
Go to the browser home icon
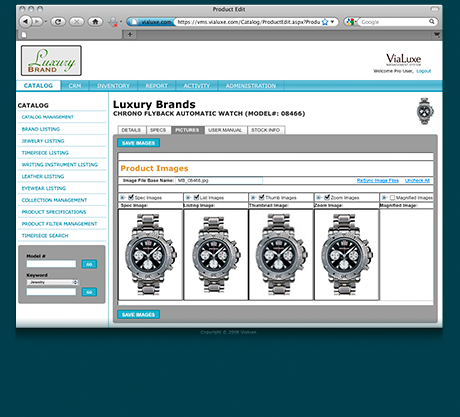(95, 22)
